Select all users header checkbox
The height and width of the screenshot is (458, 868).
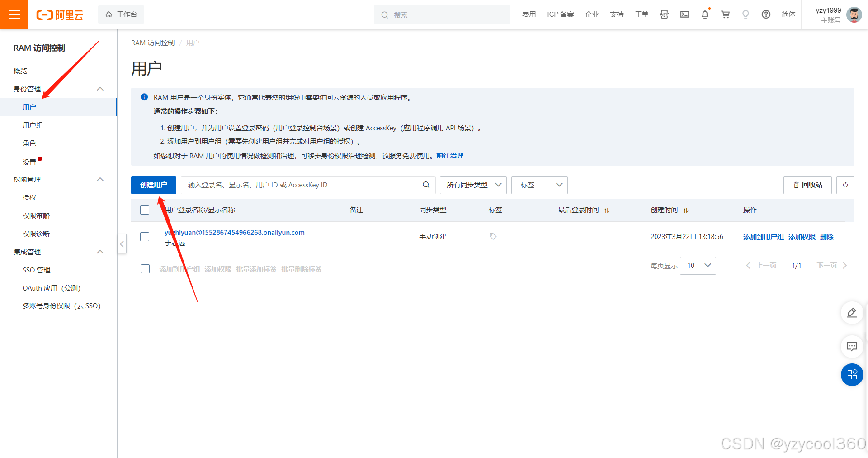click(145, 210)
